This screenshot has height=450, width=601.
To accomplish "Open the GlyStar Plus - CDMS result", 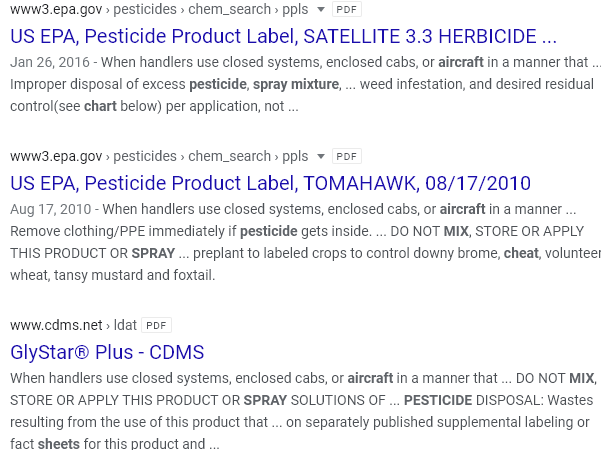I will click(107, 352).
